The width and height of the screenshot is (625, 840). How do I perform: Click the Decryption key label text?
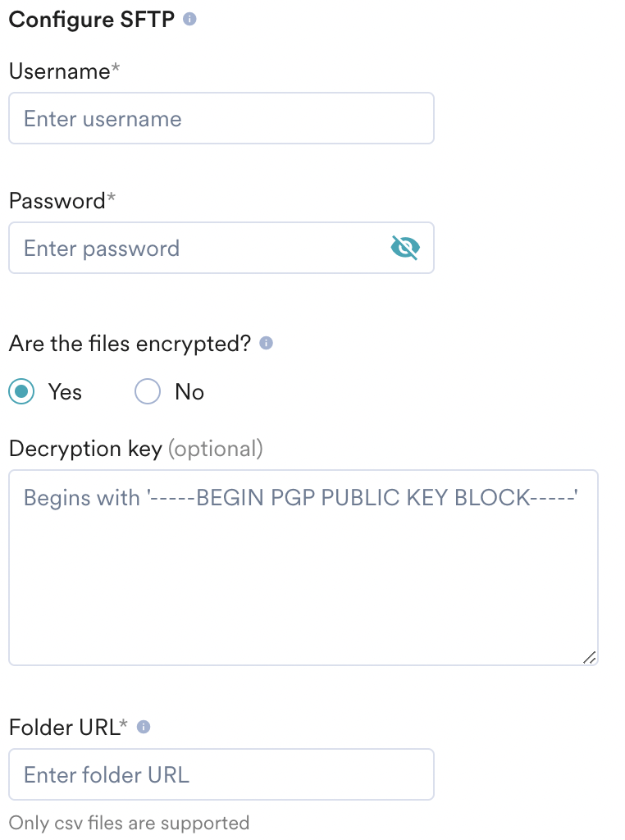tap(85, 449)
